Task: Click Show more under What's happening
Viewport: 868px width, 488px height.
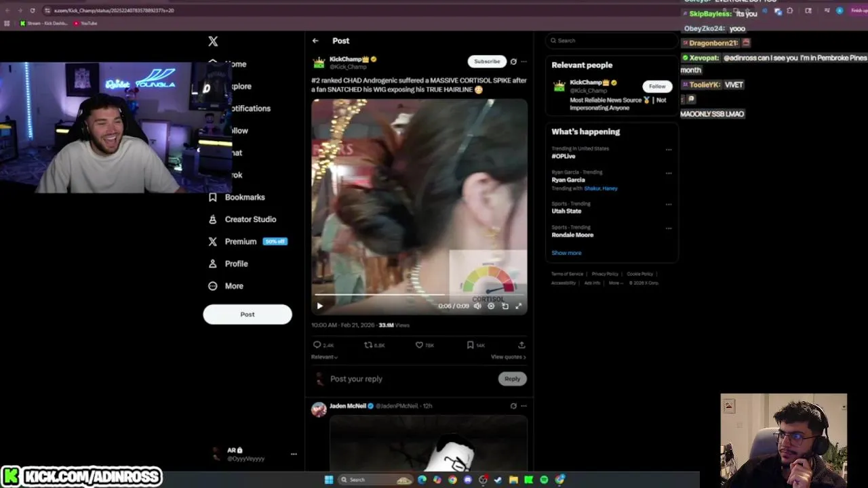Action: coord(566,253)
